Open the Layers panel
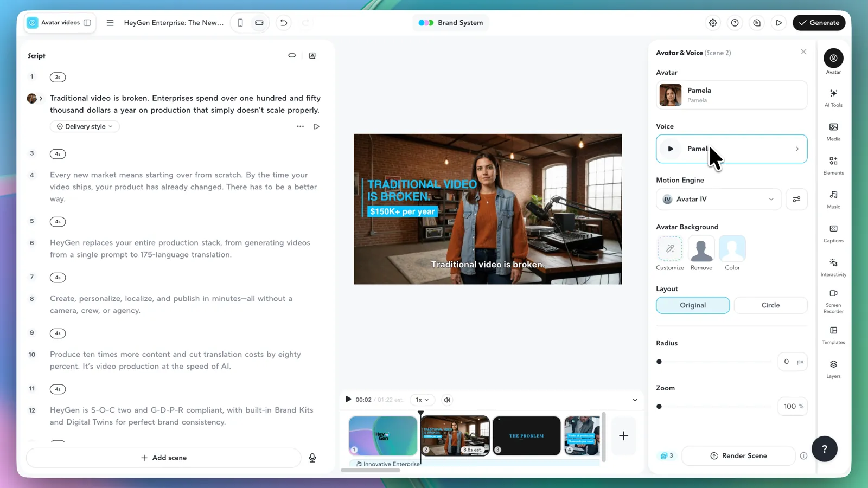 tap(833, 369)
